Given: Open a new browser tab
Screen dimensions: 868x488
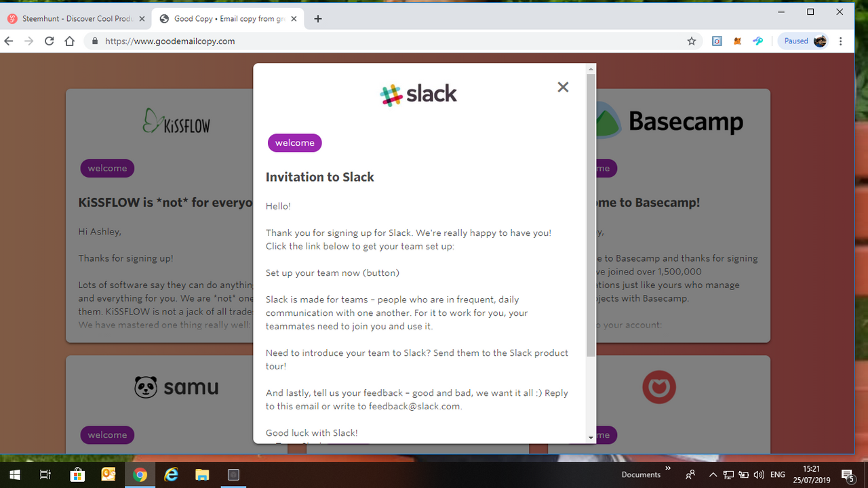Looking at the screenshot, I should click(318, 19).
